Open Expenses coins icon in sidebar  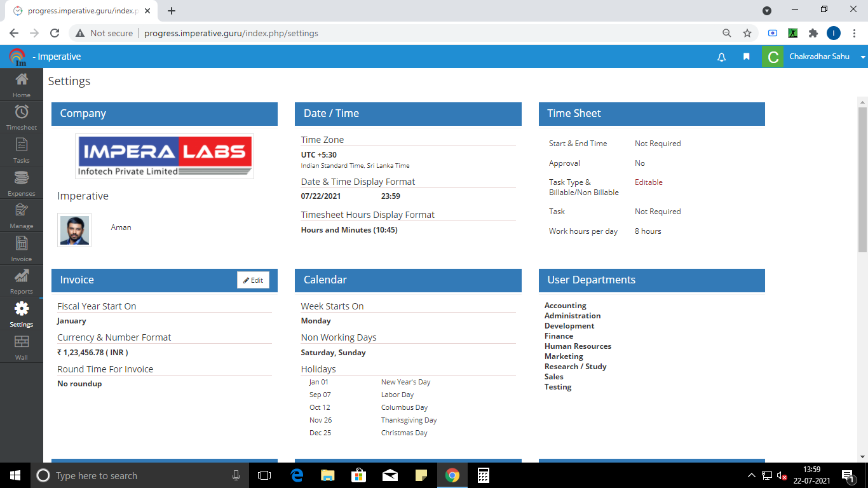[22, 179]
